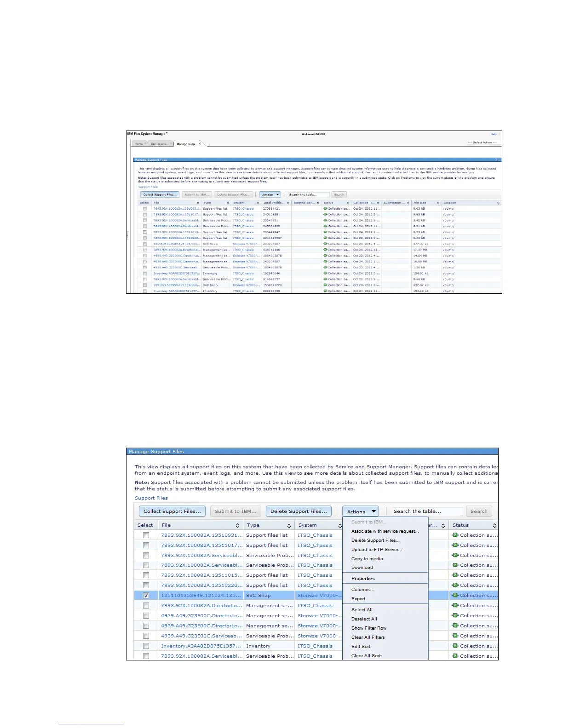Choose Select All from the Actions menu
563x728 pixels.
pyautogui.click(x=362, y=610)
